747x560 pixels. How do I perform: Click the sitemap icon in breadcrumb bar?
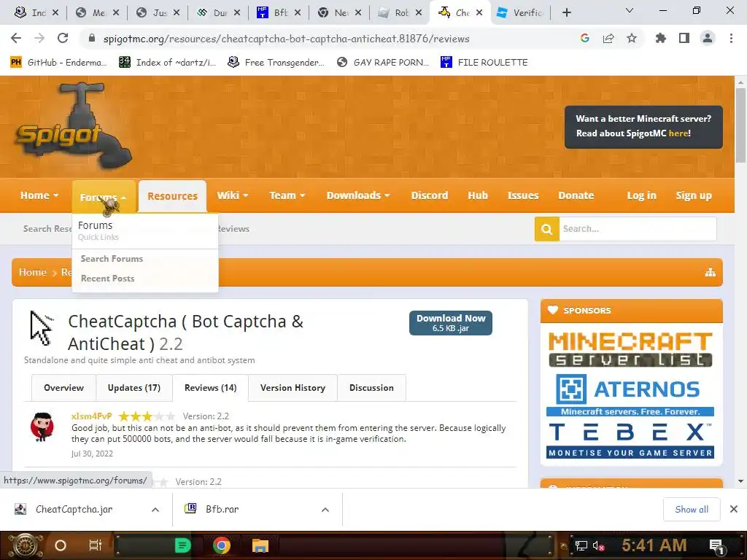click(x=711, y=273)
